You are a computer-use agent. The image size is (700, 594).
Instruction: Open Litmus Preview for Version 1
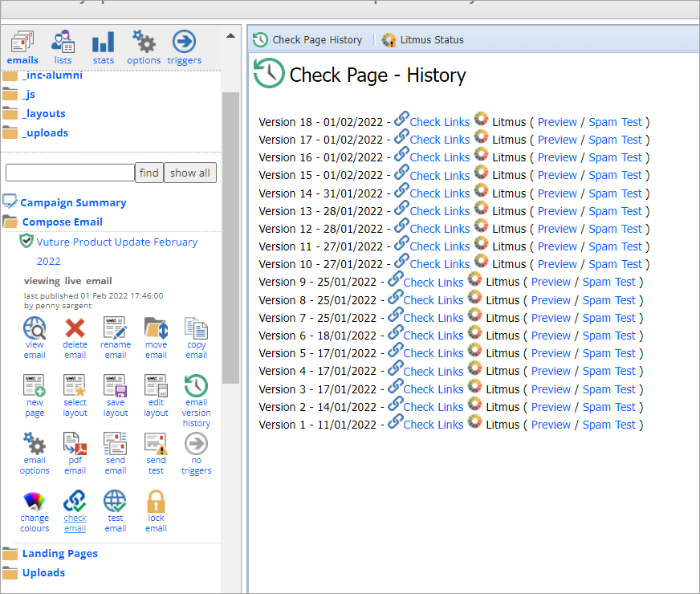[551, 425]
